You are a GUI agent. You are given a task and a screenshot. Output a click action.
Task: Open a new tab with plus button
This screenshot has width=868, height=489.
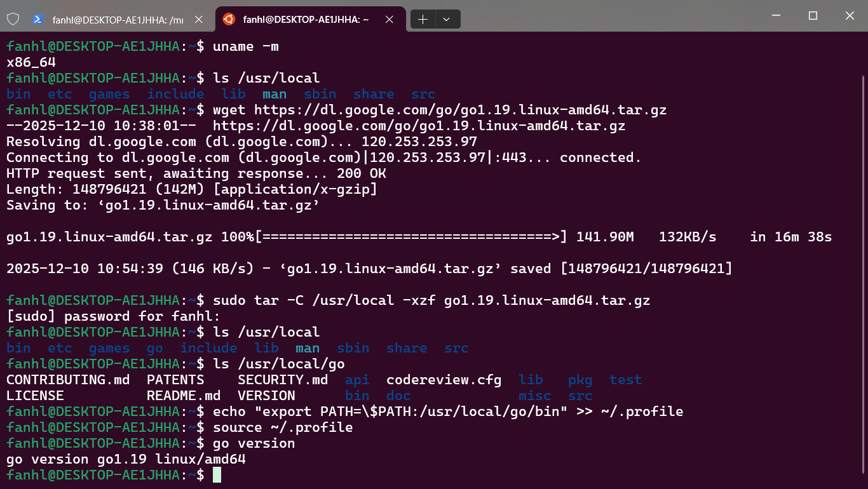click(x=423, y=19)
